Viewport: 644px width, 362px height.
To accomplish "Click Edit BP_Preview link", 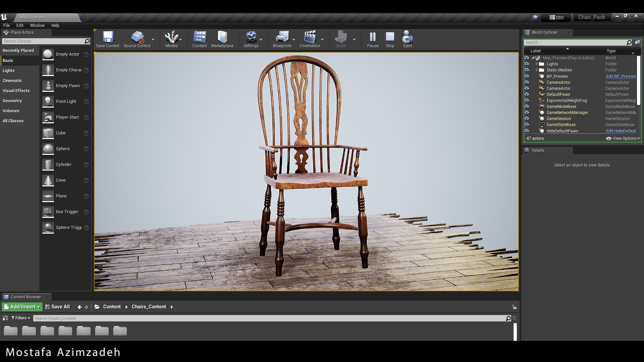I will click(621, 76).
